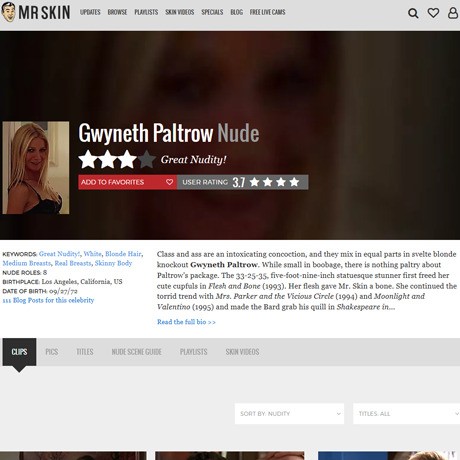Click the heart favorites icon in header
Screen dimensions: 460x460
(433, 13)
